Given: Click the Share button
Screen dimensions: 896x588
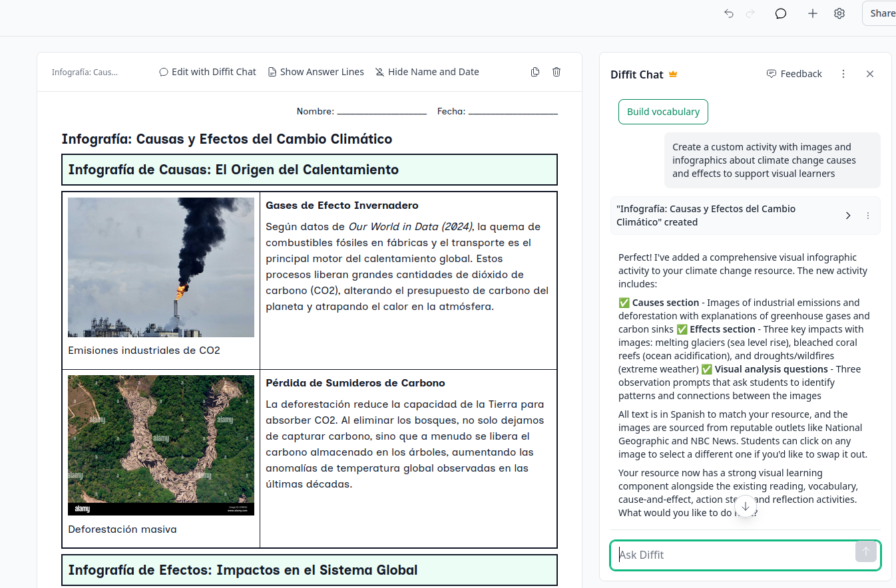Looking at the screenshot, I should coord(881,13).
